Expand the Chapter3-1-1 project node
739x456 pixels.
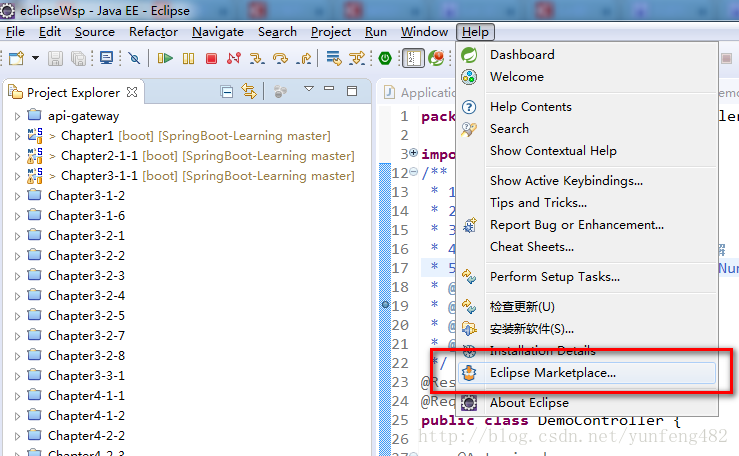pyautogui.click(x=17, y=176)
